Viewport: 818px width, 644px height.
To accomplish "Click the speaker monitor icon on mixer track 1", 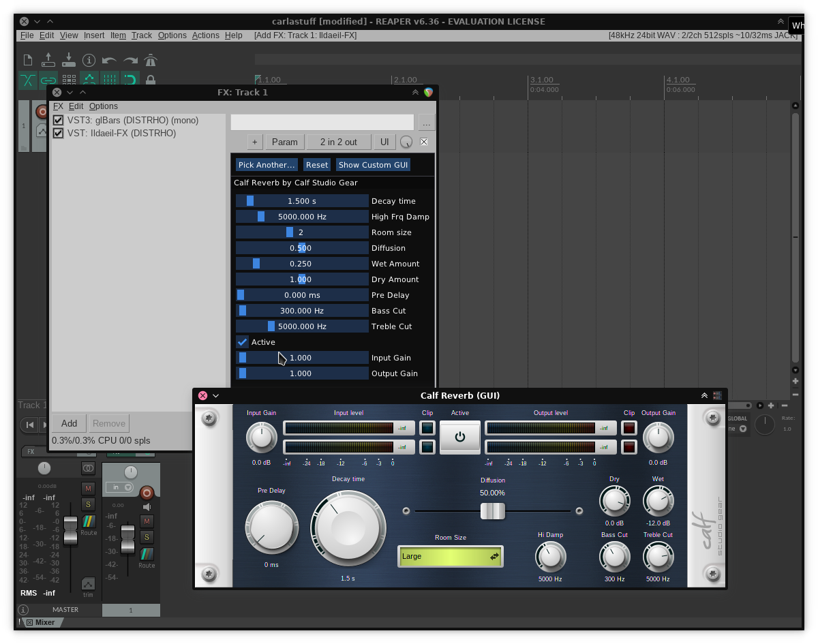I will click(147, 507).
